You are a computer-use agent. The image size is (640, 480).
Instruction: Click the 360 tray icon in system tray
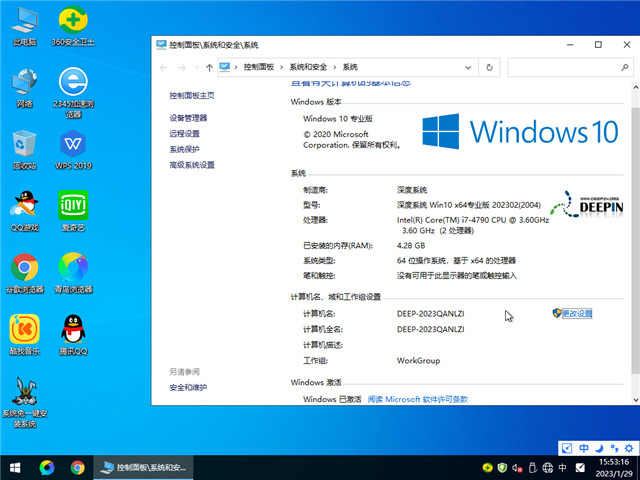click(x=487, y=467)
